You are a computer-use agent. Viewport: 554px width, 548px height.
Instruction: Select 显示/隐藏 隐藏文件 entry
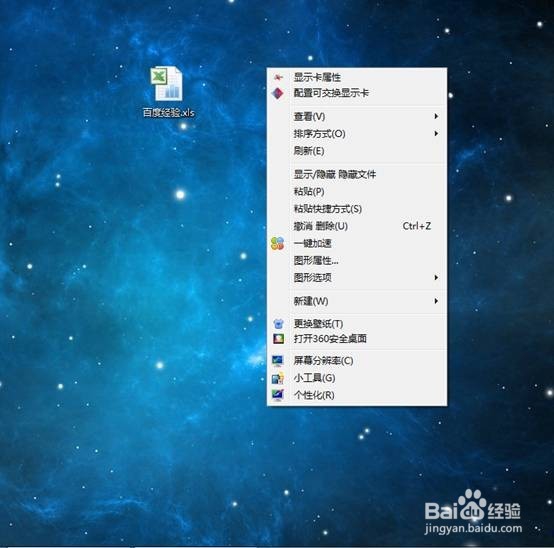click(357, 174)
